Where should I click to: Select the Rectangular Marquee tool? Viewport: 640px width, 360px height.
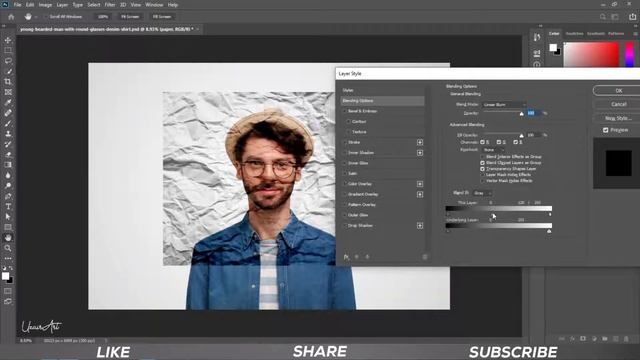pyautogui.click(x=8, y=50)
